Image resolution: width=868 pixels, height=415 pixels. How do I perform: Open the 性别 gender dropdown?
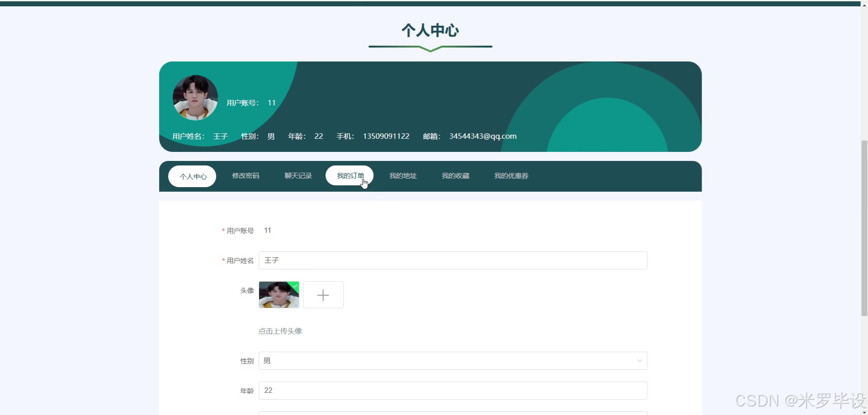coord(452,360)
